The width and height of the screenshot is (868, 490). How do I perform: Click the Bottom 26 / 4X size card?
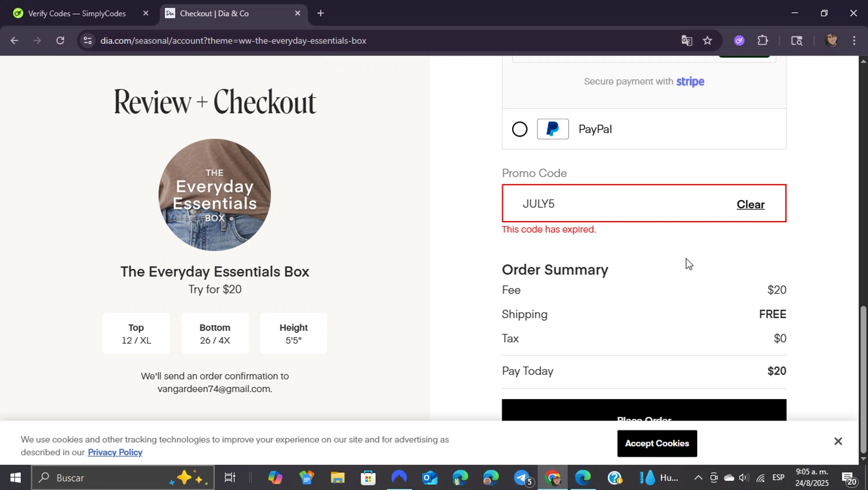click(x=215, y=334)
